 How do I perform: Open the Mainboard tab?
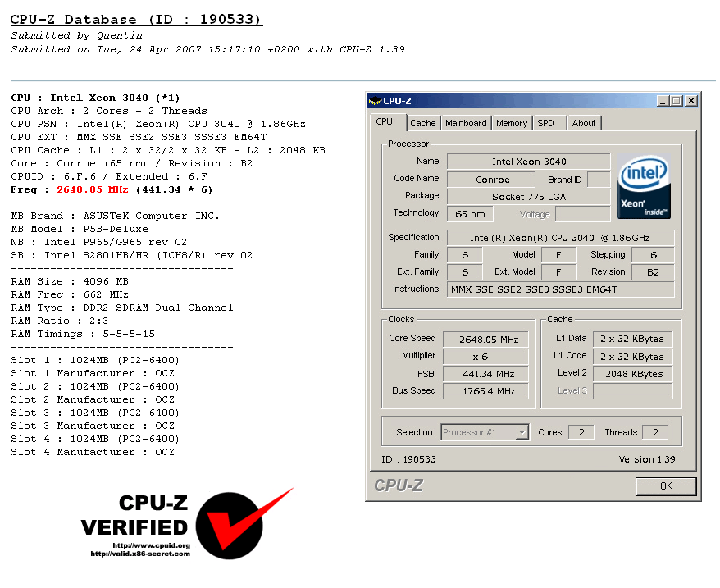point(466,123)
